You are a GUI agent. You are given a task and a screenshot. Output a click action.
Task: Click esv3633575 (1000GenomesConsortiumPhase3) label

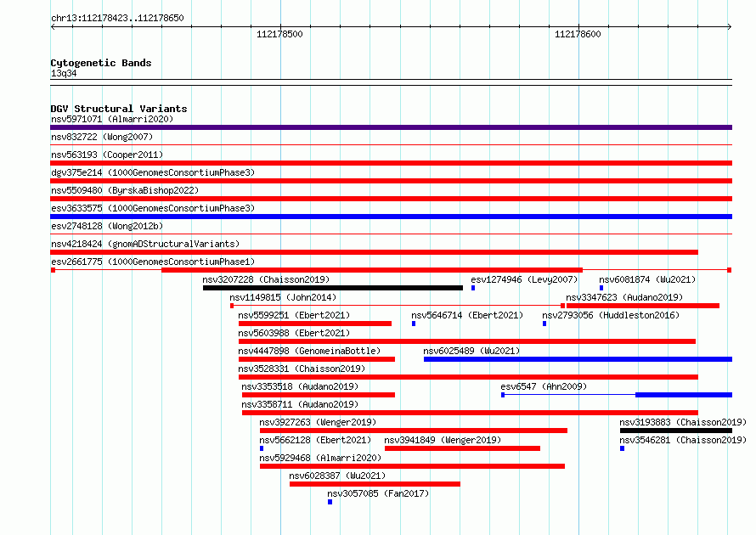153,208
